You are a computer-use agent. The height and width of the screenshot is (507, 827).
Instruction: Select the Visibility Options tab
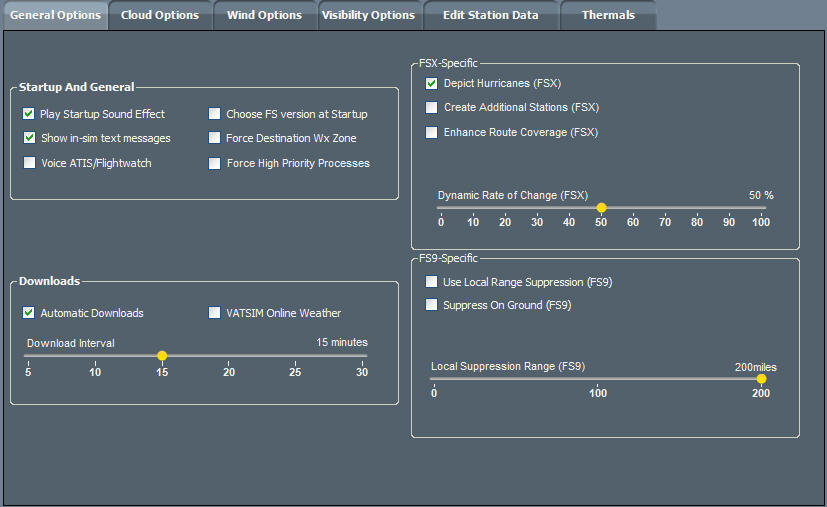click(368, 15)
